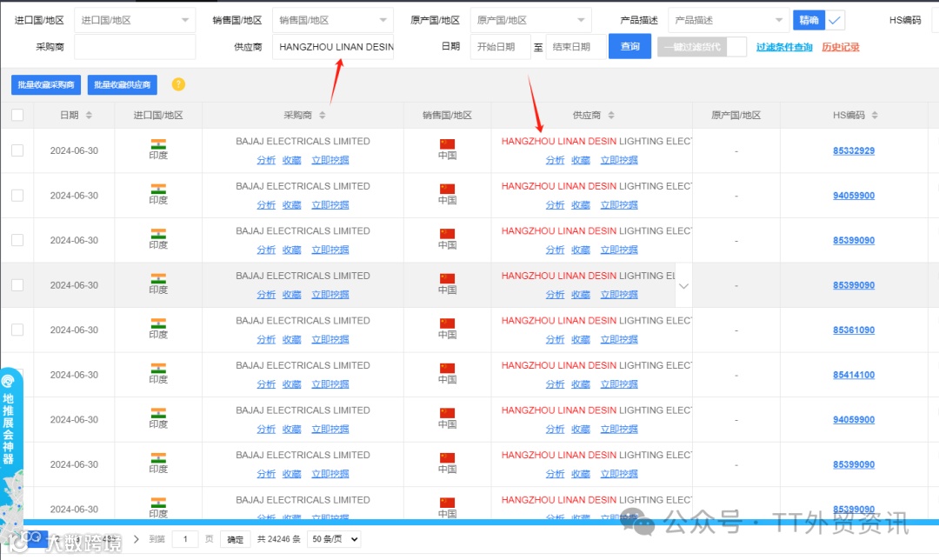Tick the checkbox for HS 85361090 row
The width and height of the screenshot is (939, 560).
[x=17, y=330]
